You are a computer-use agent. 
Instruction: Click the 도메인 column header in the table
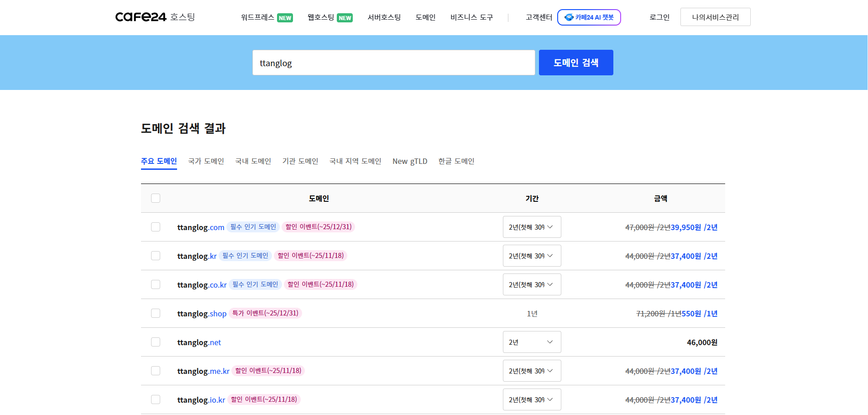[x=319, y=199]
